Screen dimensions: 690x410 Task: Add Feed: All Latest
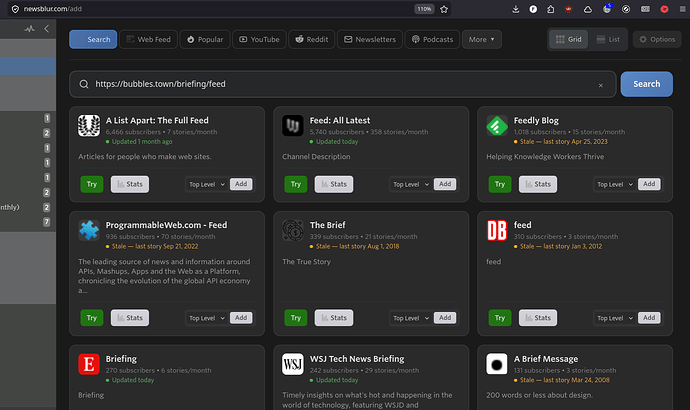click(445, 184)
